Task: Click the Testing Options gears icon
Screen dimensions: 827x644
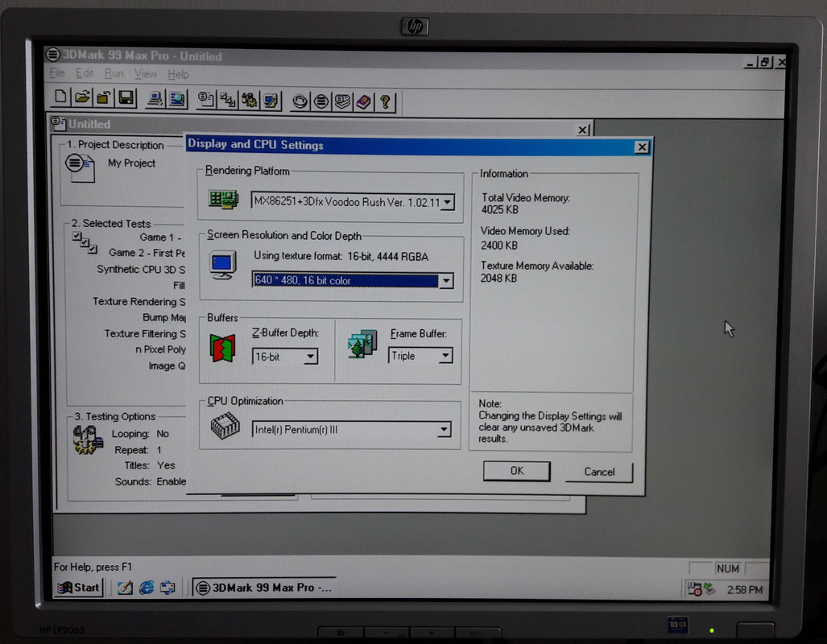Action: coord(88,440)
